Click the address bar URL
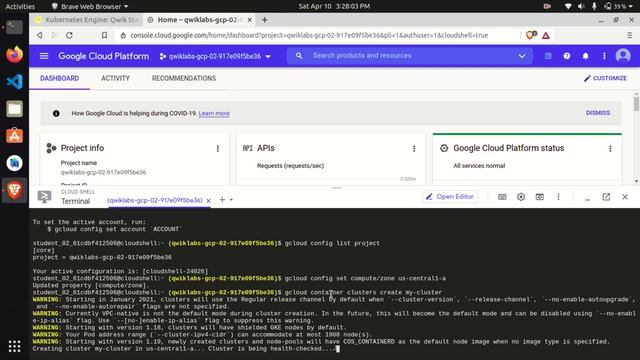This screenshot has height=360, width=640. click(309, 36)
